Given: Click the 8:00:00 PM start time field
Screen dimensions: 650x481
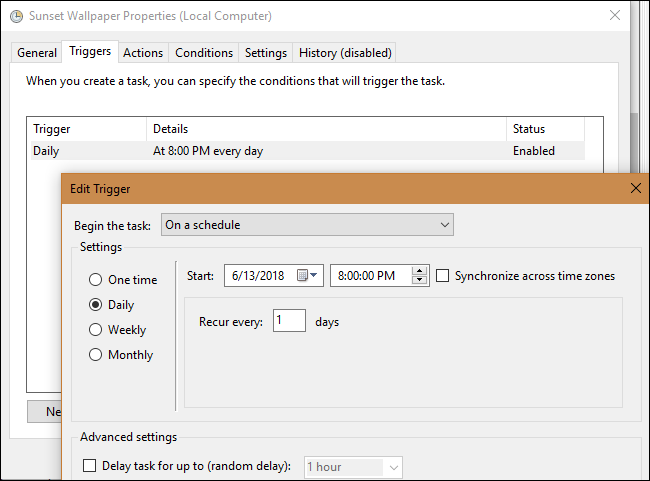Looking at the screenshot, I should (x=379, y=276).
